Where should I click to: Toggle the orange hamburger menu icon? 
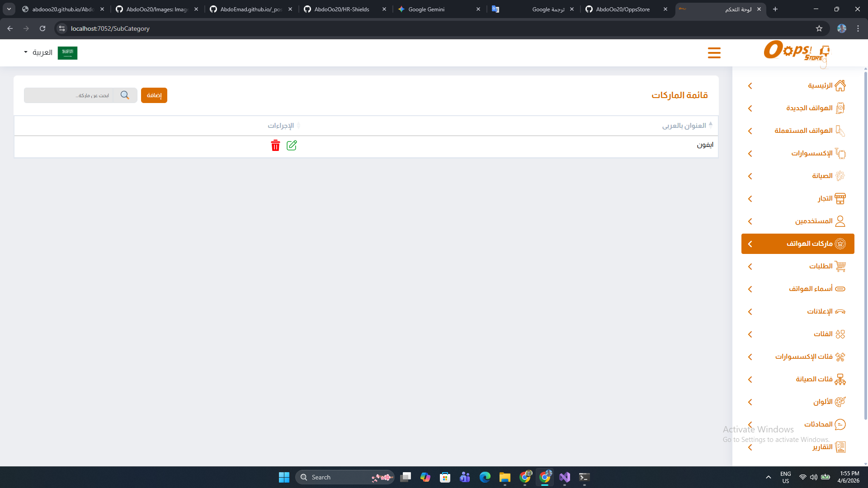coord(714,53)
